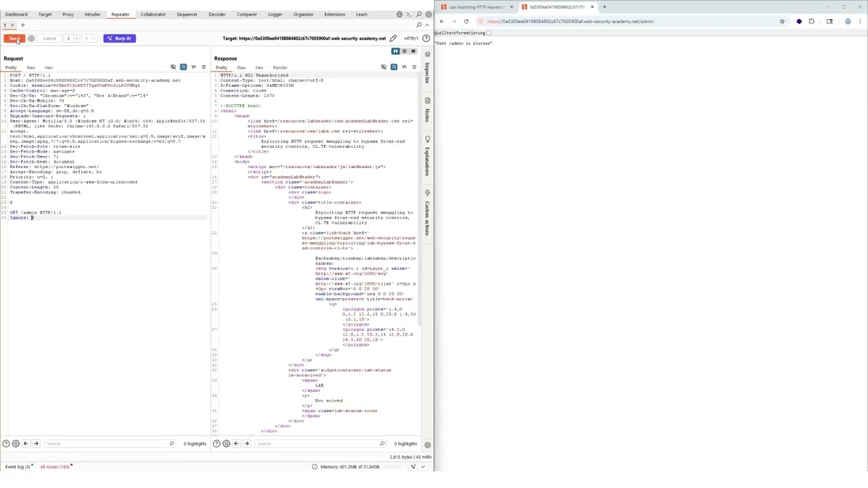Click the Response search input field
The height and width of the screenshot is (488, 868).
point(319,444)
